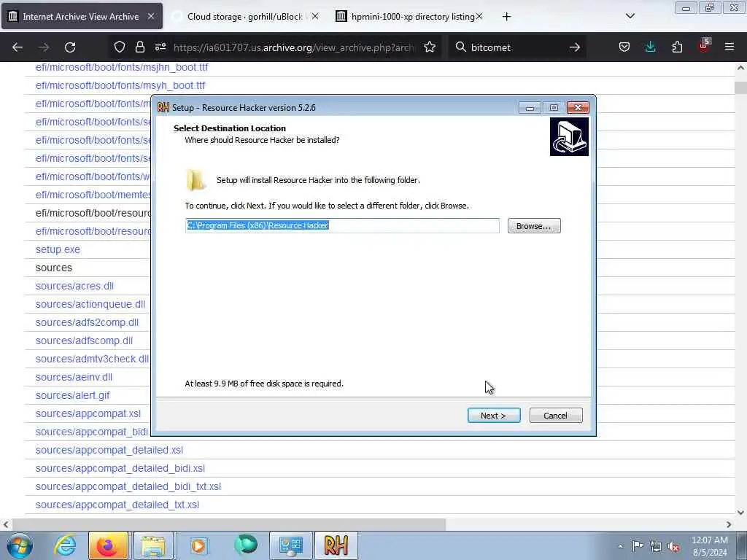Open the tracking protection shield icon
The height and width of the screenshot is (560, 747).
pos(120,47)
